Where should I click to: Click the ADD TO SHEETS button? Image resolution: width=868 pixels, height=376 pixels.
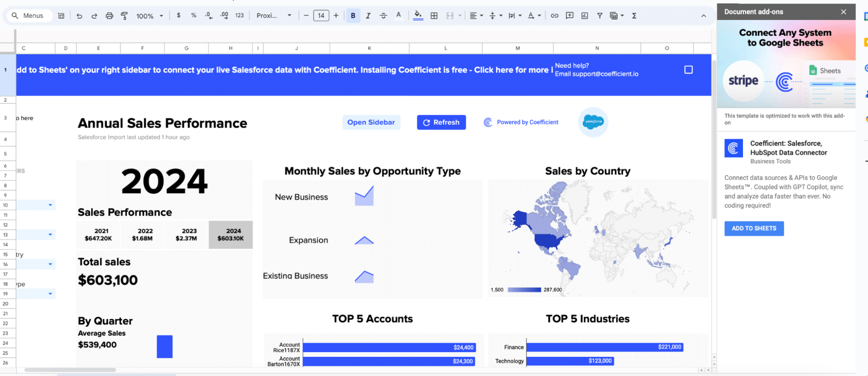point(754,229)
